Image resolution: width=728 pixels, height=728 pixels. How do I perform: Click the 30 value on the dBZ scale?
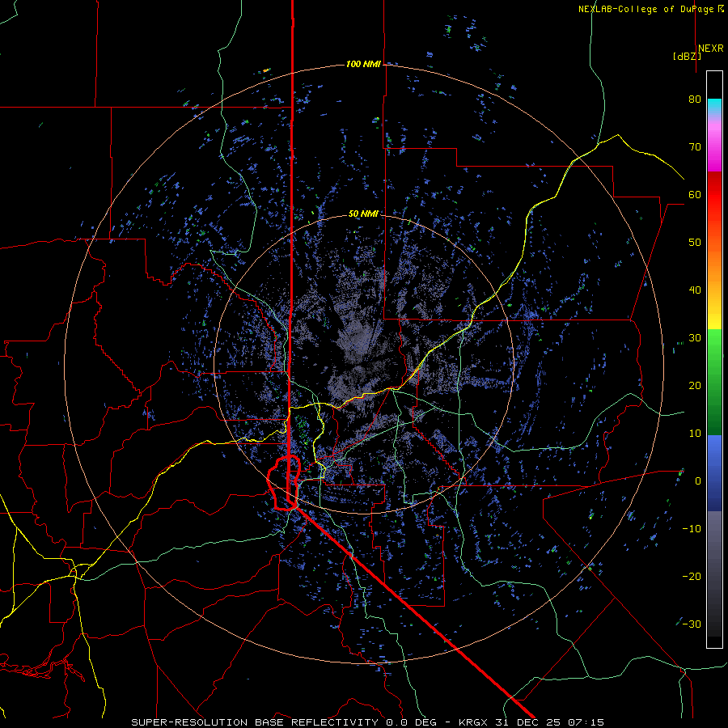coord(695,337)
